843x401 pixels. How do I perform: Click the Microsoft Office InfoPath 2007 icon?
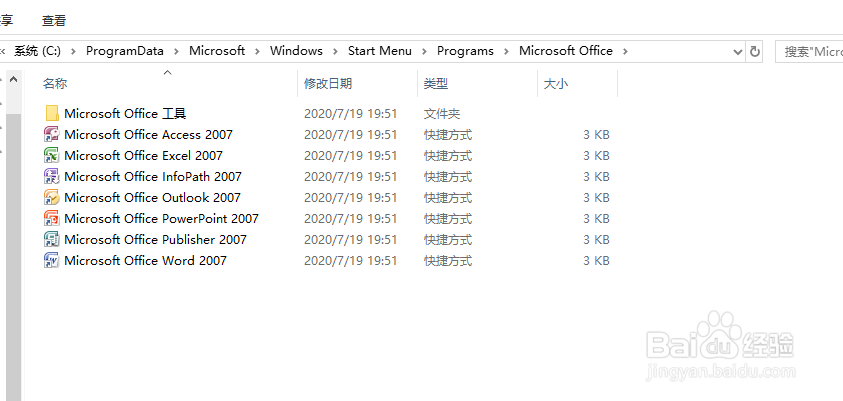pyautogui.click(x=52, y=177)
